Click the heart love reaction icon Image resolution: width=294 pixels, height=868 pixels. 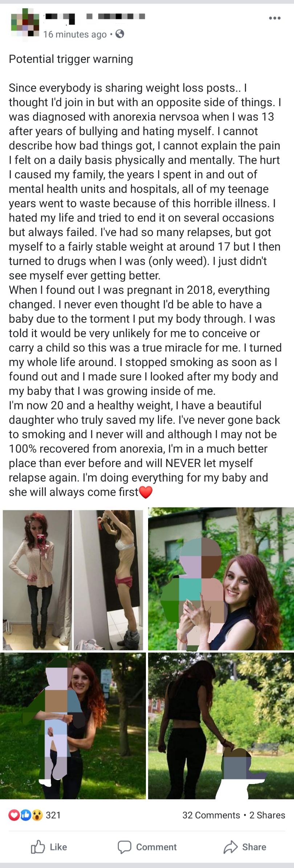pyautogui.click(x=14, y=815)
